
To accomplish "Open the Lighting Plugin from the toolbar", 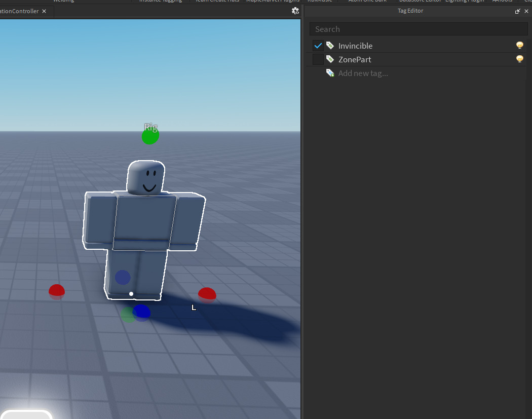I will (x=465, y=2).
